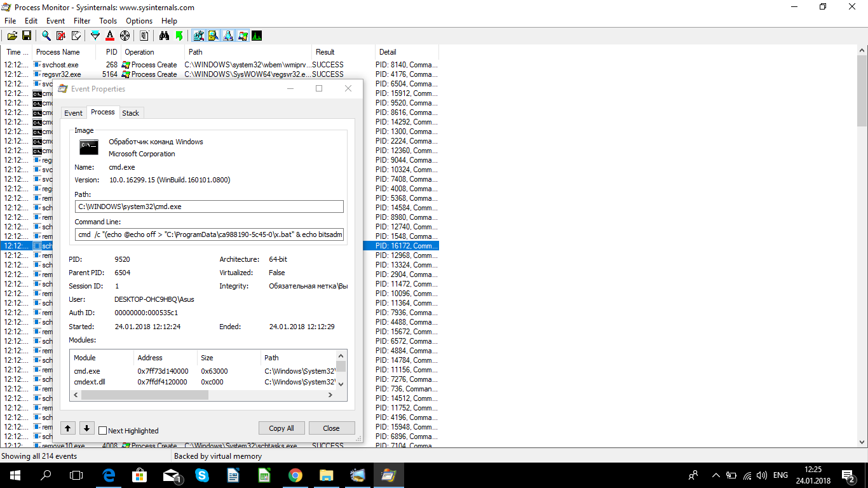Open Find using the binoculars icon

pos(164,36)
